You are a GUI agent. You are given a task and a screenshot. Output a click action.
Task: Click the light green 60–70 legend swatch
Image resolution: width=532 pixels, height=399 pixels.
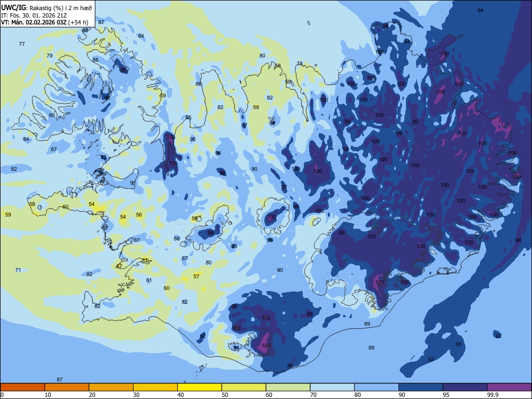click(x=288, y=387)
